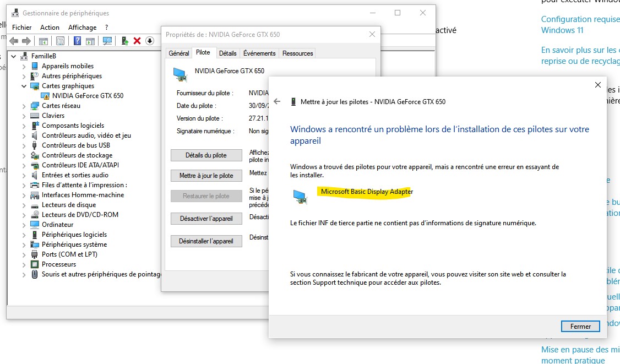Switch to the Détails tab
This screenshot has height=364, width=620.
[228, 53]
